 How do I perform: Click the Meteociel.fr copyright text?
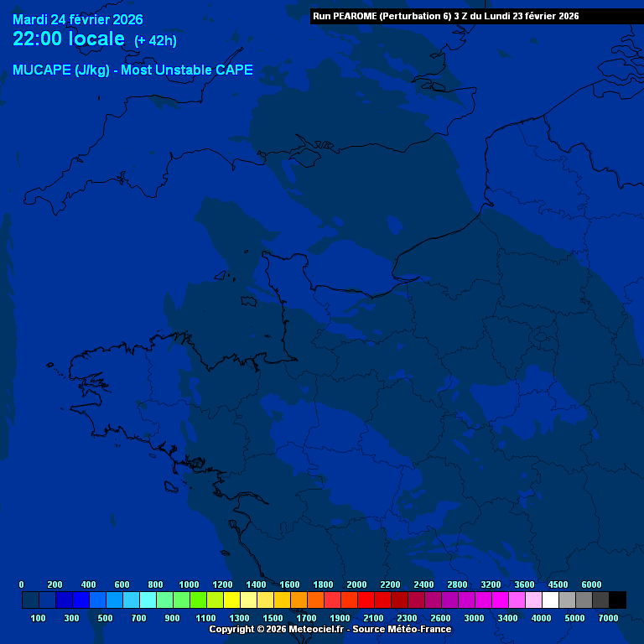(278, 629)
